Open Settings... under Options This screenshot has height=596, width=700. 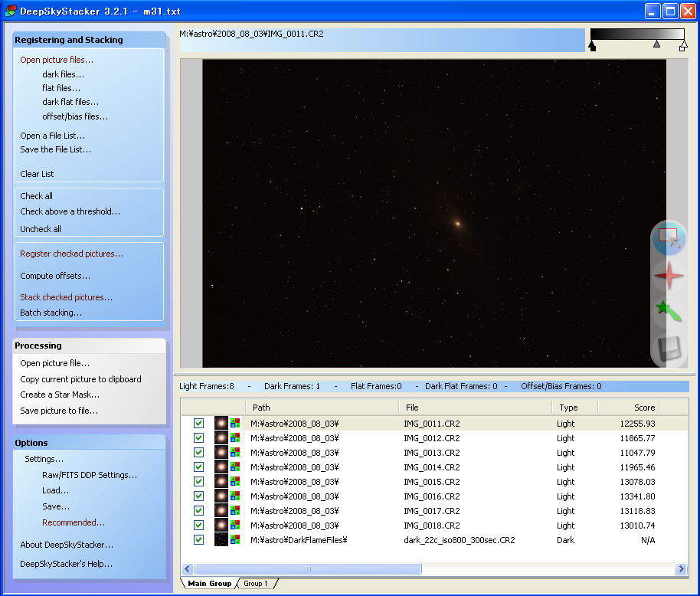coord(44,459)
